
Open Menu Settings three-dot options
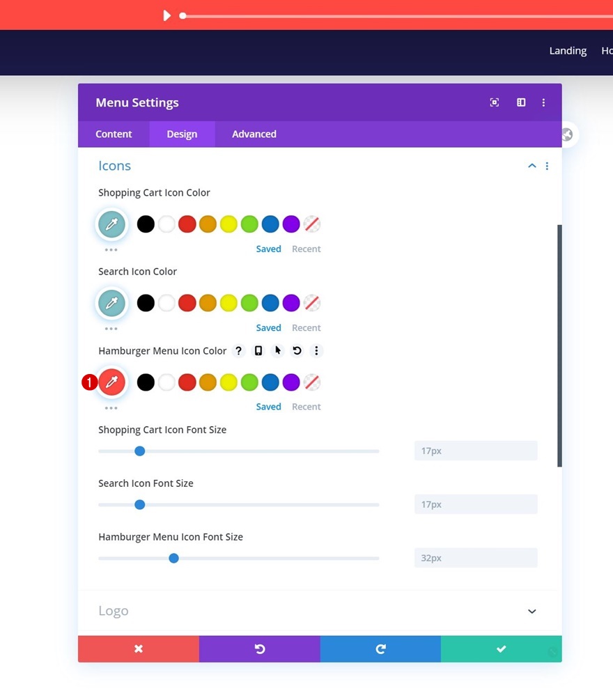(543, 102)
